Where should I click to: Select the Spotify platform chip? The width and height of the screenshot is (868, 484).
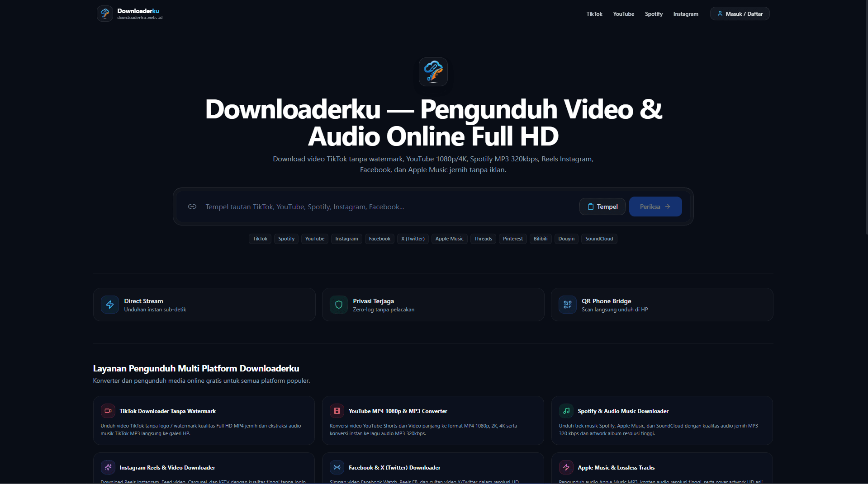[x=286, y=239]
